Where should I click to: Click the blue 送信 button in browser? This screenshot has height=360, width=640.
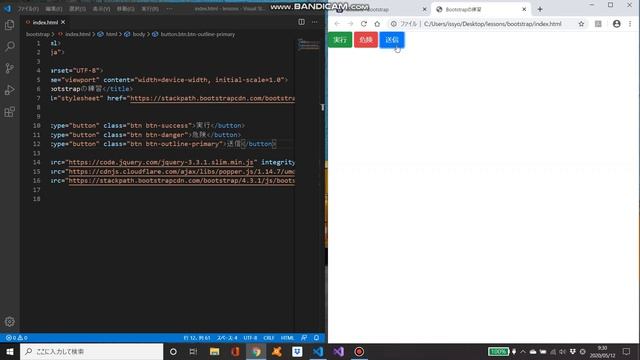[x=392, y=40]
